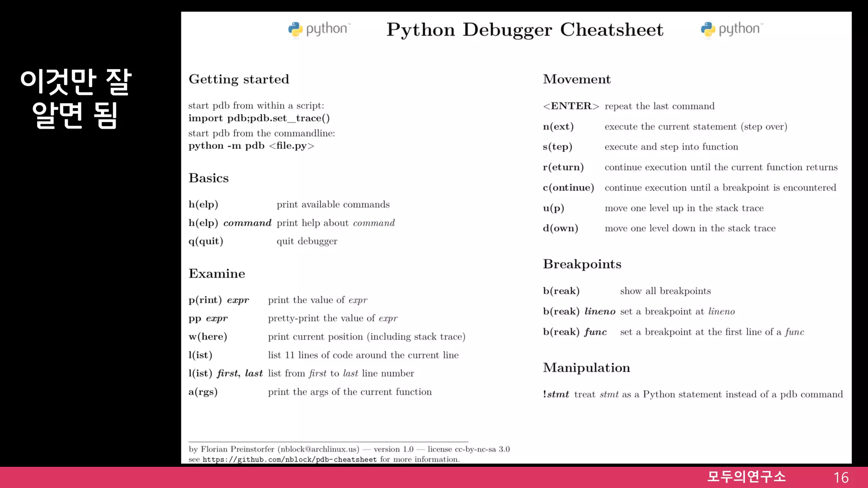Click the left Python logo icon
The height and width of the screenshot is (488, 868).
pyautogui.click(x=295, y=30)
